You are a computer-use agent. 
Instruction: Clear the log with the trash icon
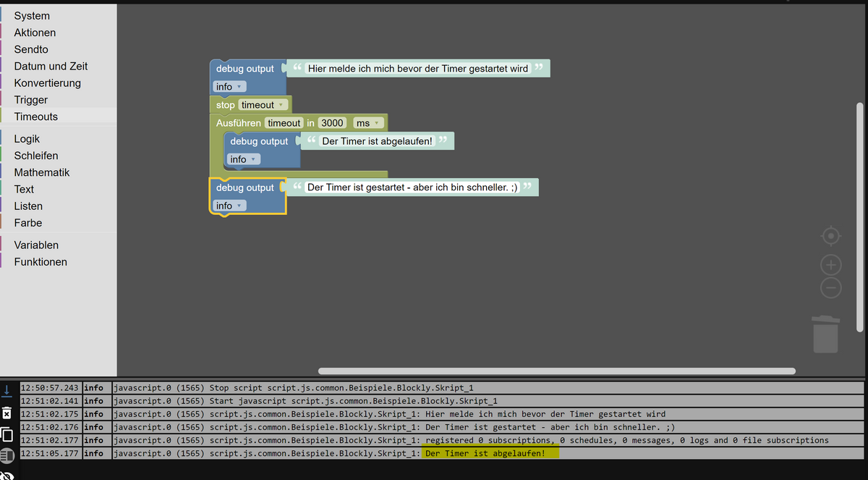tap(7, 413)
